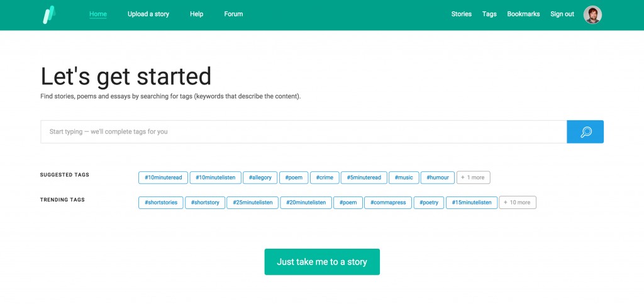Viewport: 644px width, 306px height.
Task: Click the magnifying glass search button
Action: coord(585,132)
